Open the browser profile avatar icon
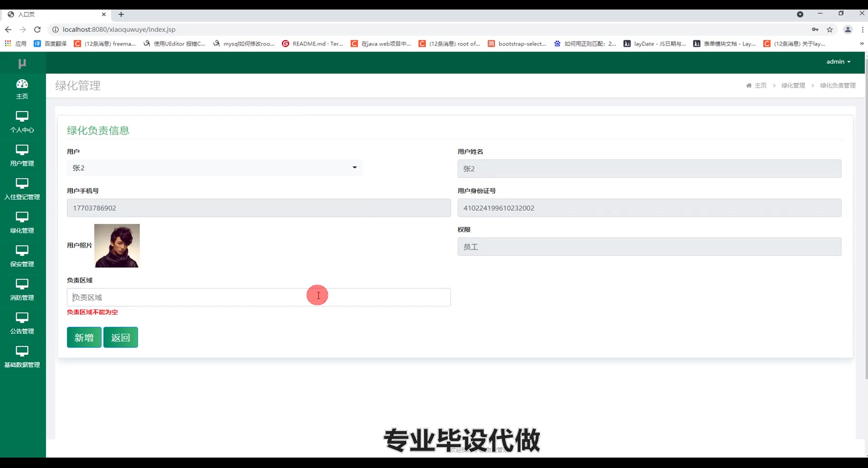The width and height of the screenshot is (868, 468). tap(848, 30)
